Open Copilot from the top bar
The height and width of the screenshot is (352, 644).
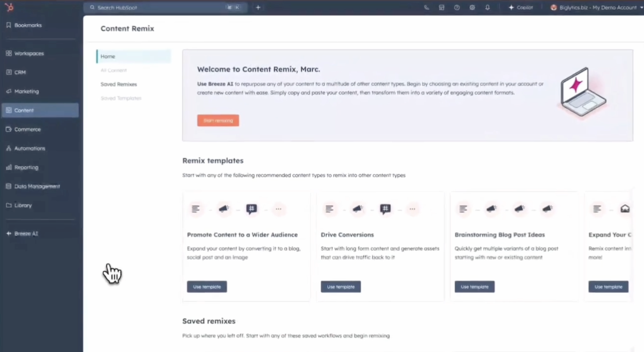[521, 8]
